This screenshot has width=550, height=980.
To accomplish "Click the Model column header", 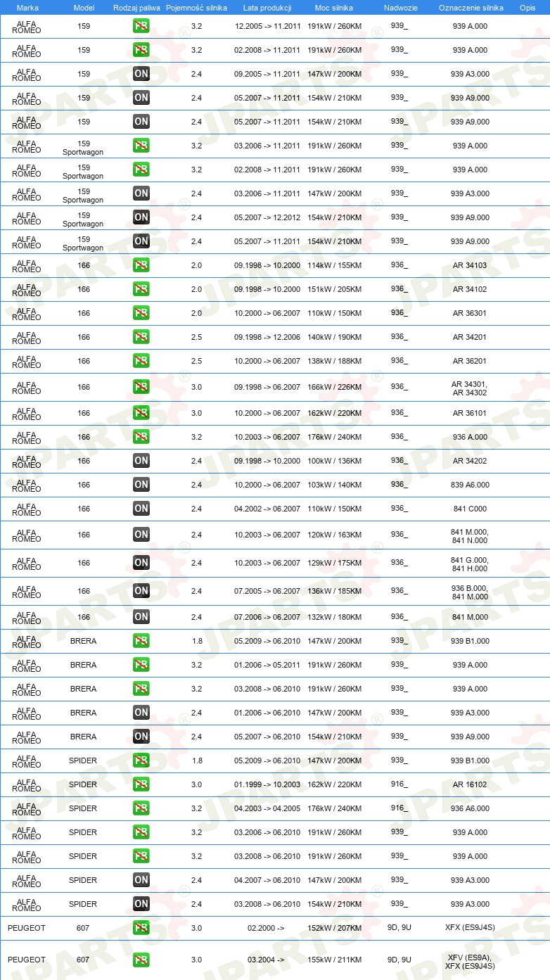I will (x=84, y=7).
